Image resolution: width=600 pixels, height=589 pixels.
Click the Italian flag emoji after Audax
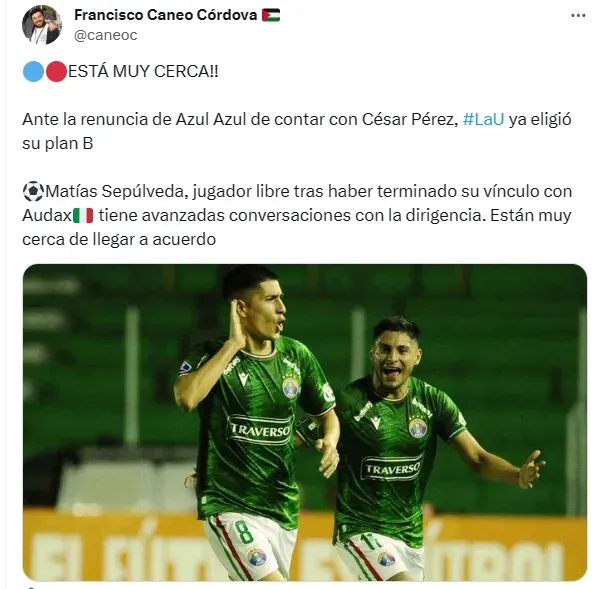click(x=83, y=215)
